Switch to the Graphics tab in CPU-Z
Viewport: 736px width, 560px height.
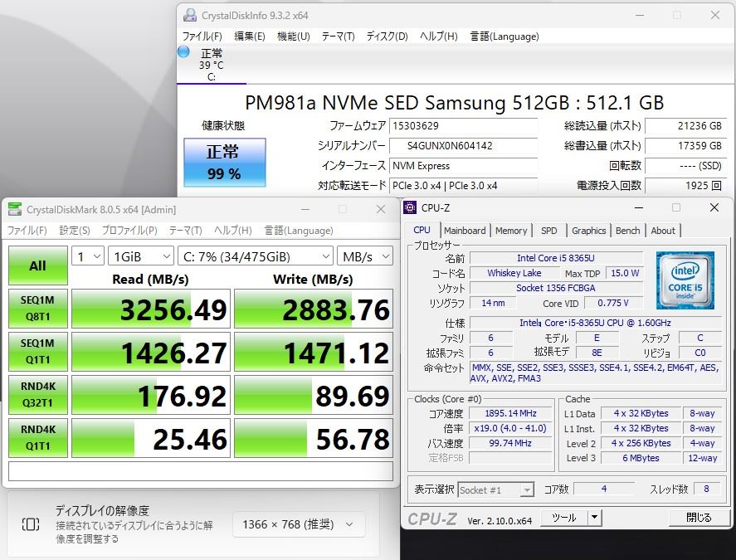point(588,231)
